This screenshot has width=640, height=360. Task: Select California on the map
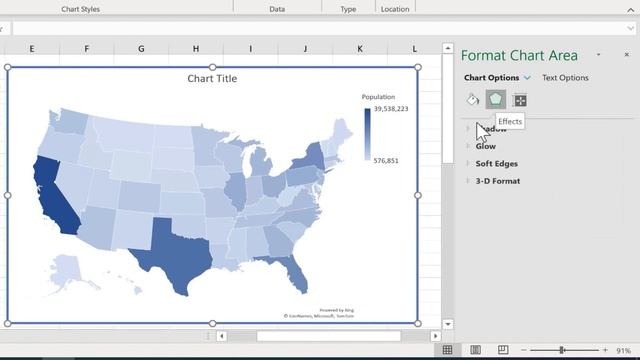(x=52, y=195)
